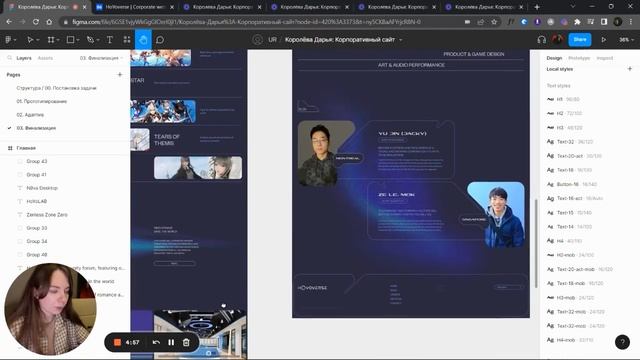Click the Tears of Themis image thumbnail
The height and width of the screenshot is (360, 640).
click(140, 140)
